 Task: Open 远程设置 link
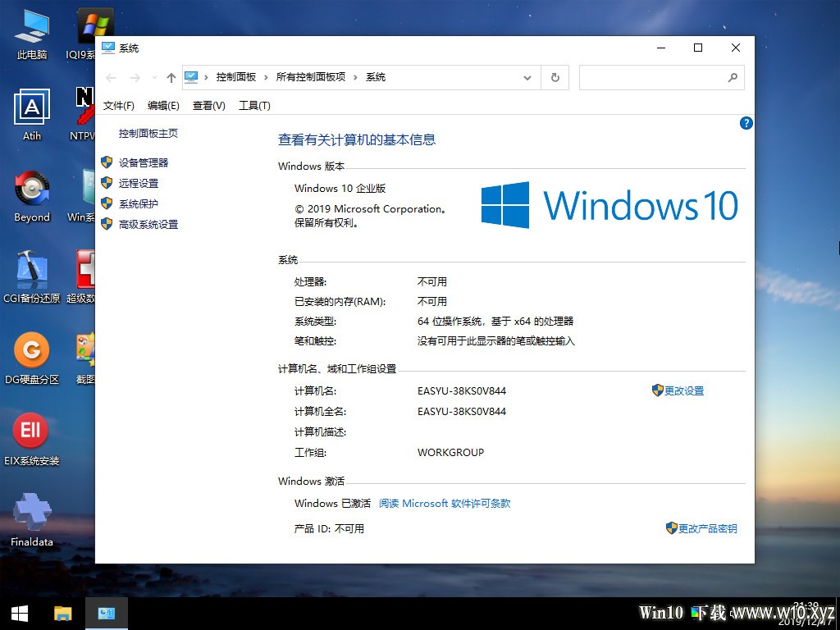point(138,183)
